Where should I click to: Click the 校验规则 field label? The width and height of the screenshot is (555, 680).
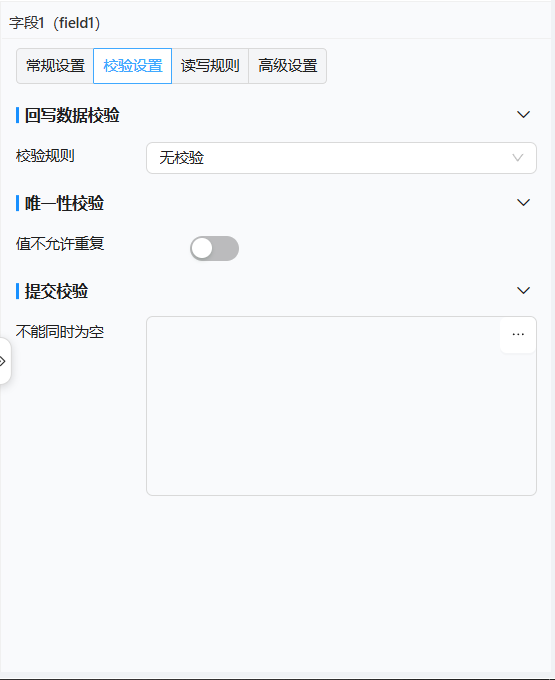45,156
